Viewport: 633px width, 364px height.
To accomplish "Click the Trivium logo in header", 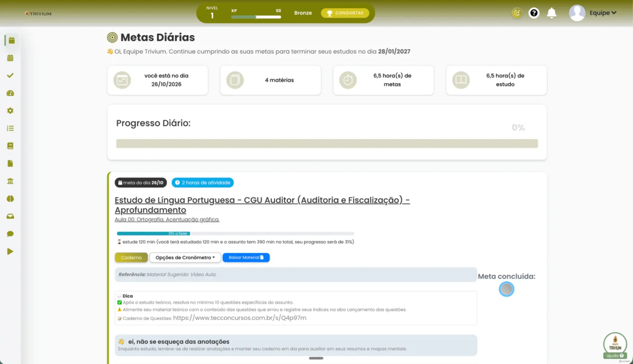I will (x=38, y=14).
